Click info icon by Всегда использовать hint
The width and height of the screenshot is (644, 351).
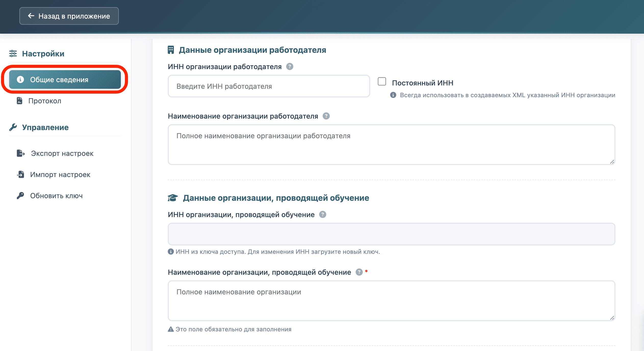point(393,95)
